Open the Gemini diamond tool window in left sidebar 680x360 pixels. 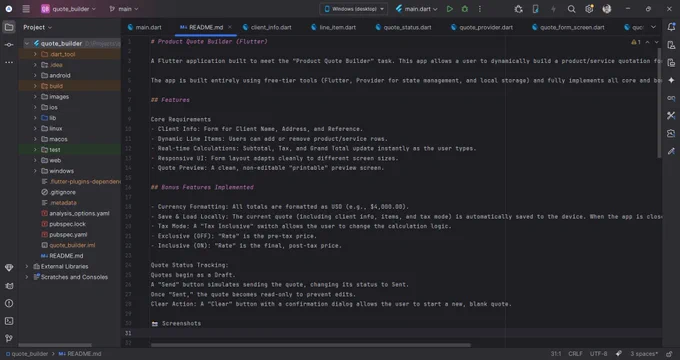coord(9,268)
